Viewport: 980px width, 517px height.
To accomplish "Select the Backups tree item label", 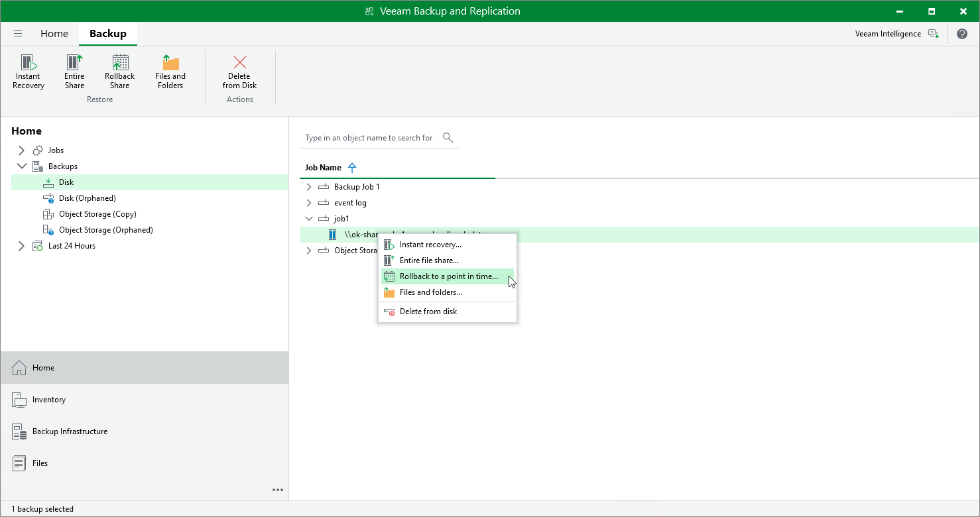I will pyautogui.click(x=63, y=166).
